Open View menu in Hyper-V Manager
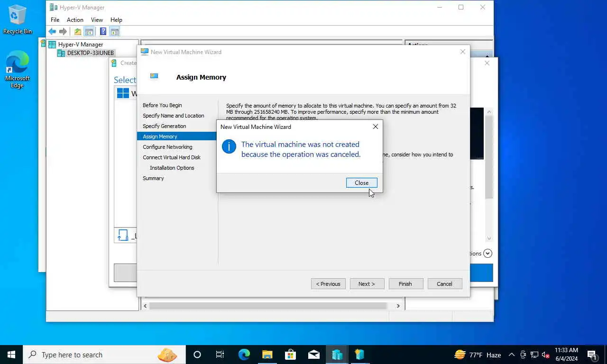The width and height of the screenshot is (607, 364). [x=97, y=20]
